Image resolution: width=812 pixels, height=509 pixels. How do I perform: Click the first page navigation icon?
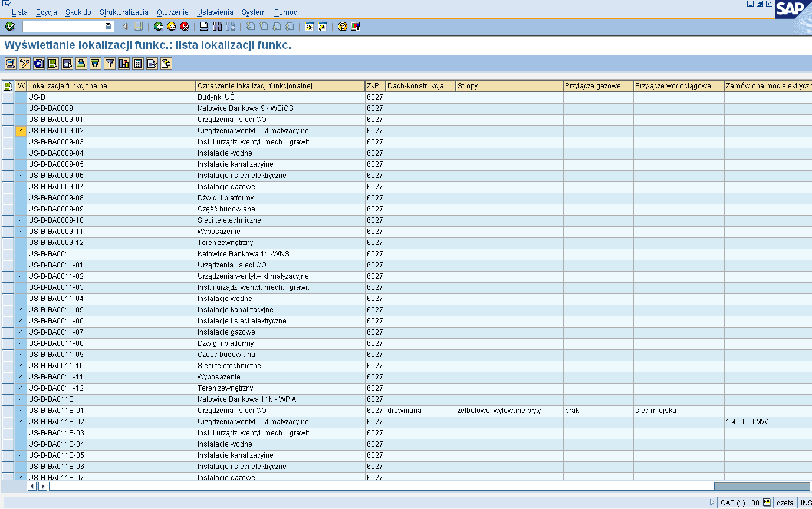pyautogui.click(x=250, y=27)
